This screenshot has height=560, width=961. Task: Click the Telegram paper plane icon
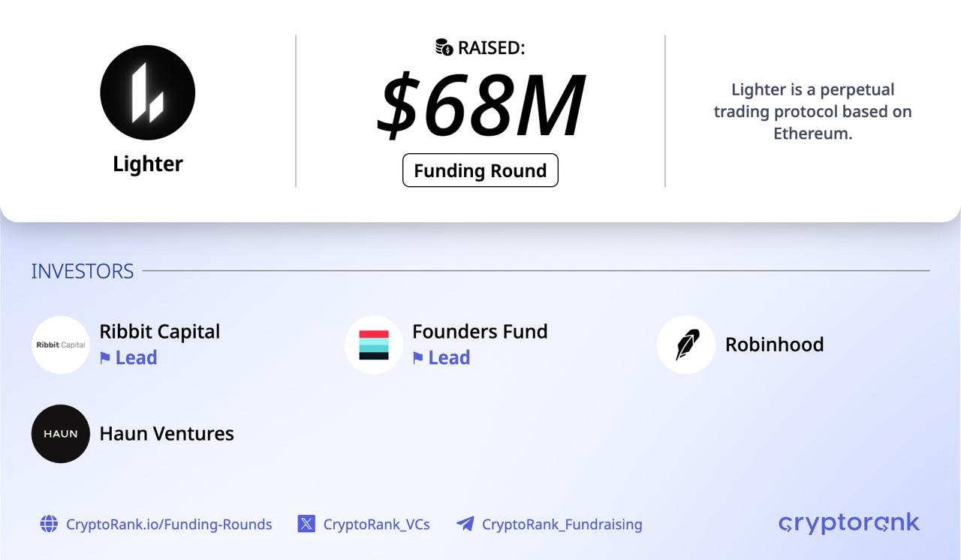(465, 524)
